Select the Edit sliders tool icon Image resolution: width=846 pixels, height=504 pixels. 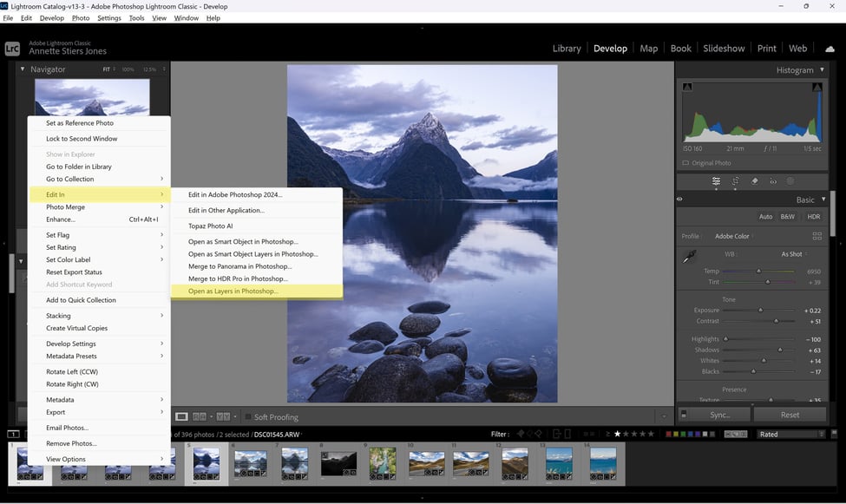(716, 181)
